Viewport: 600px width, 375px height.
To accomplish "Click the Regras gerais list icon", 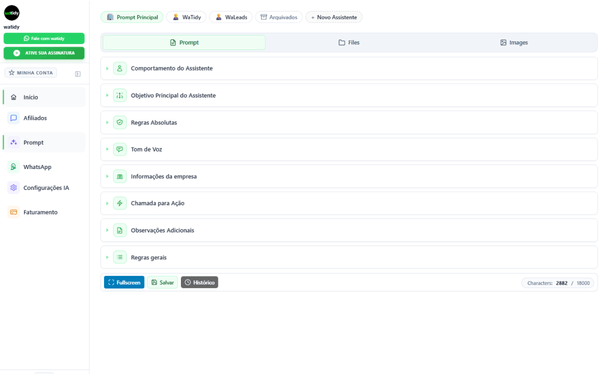I will 120,258.
